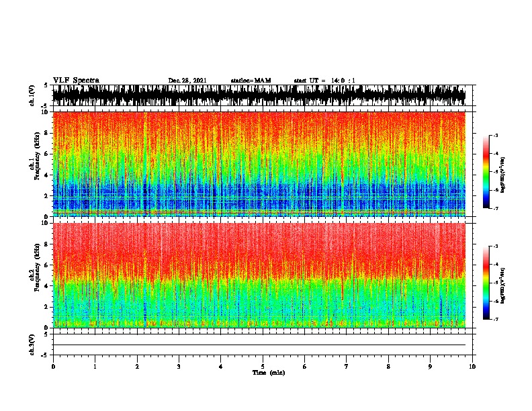Click time axis tick label "8"
Screen dimensions: 532x411
pyautogui.click(x=388, y=367)
